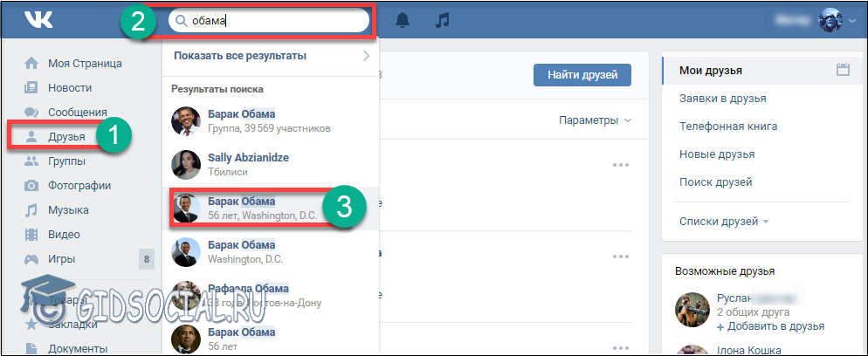The image size is (868, 356).
Task: Click avatar of Барак Обама group result
Action: click(185, 120)
